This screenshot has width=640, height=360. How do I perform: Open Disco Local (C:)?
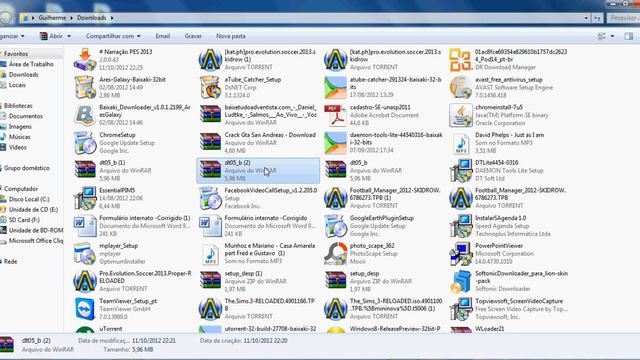point(29,199)
